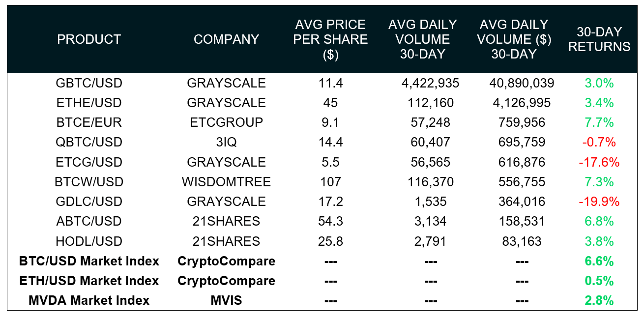Viewport: 644px width, 319px height.
Task: Click the 40,890,039 dollar volume value
Action: pyautogui.click(x=522, y=83)
